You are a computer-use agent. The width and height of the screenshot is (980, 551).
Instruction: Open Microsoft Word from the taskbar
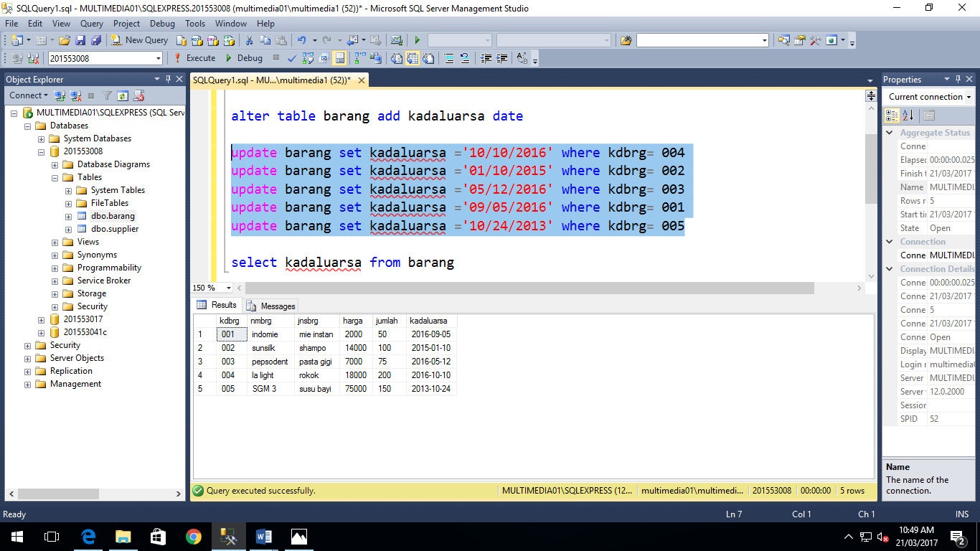click(x=263, y=536)
